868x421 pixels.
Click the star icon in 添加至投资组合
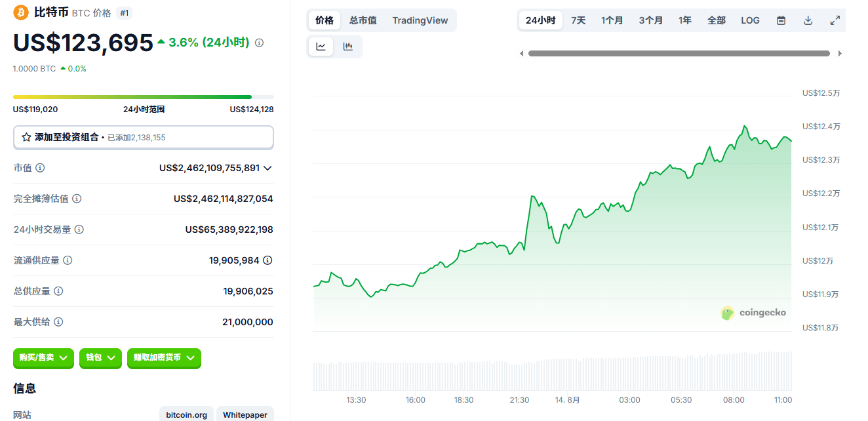[x=26, y=137]
